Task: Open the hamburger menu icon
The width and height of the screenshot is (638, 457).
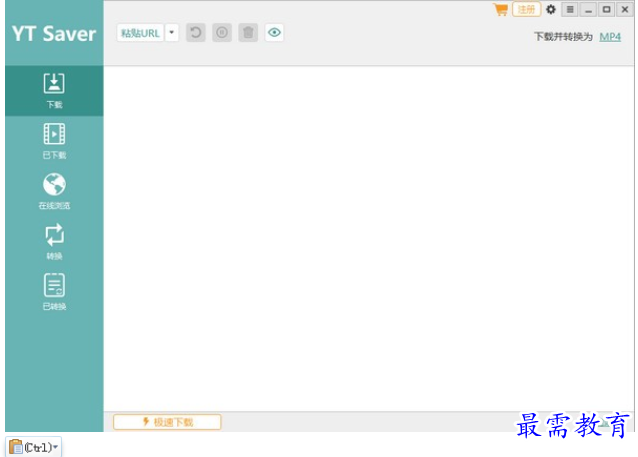Action: pos(570,9)
